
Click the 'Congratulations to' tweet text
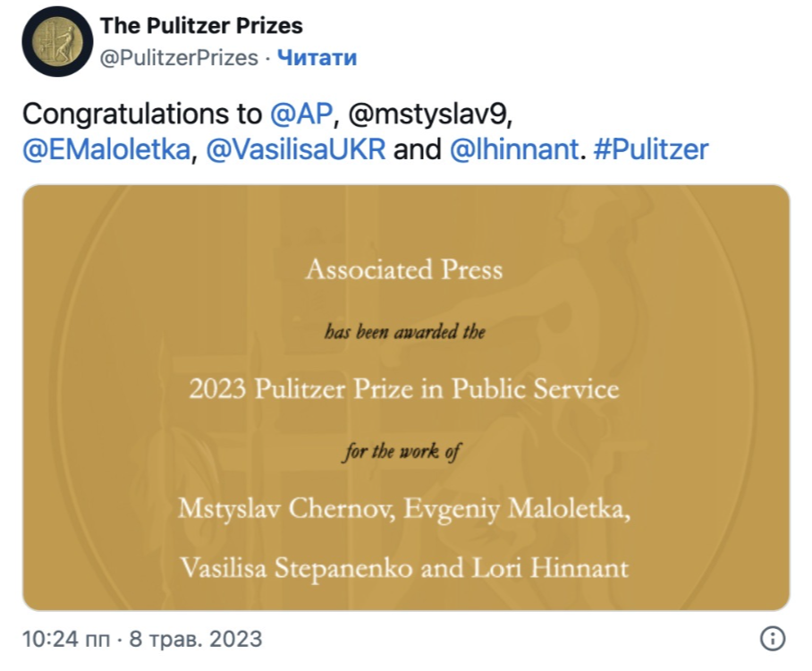click(141, 115)
